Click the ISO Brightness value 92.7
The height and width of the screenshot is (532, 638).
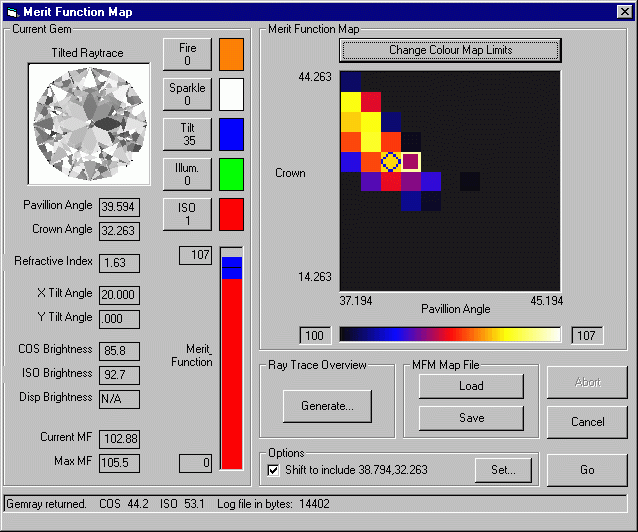click(119, 375)
